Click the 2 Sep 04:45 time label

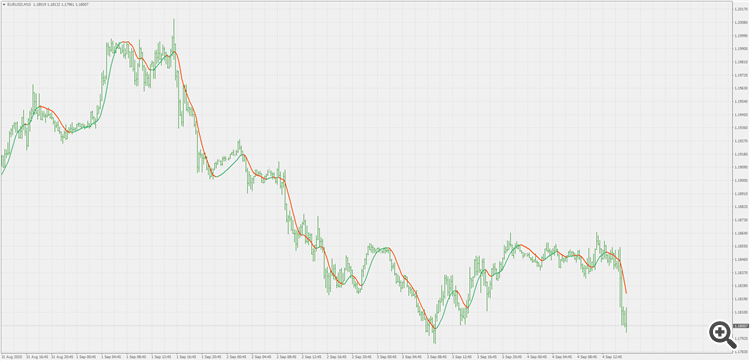pyautogui.click(x=262, y=357)
